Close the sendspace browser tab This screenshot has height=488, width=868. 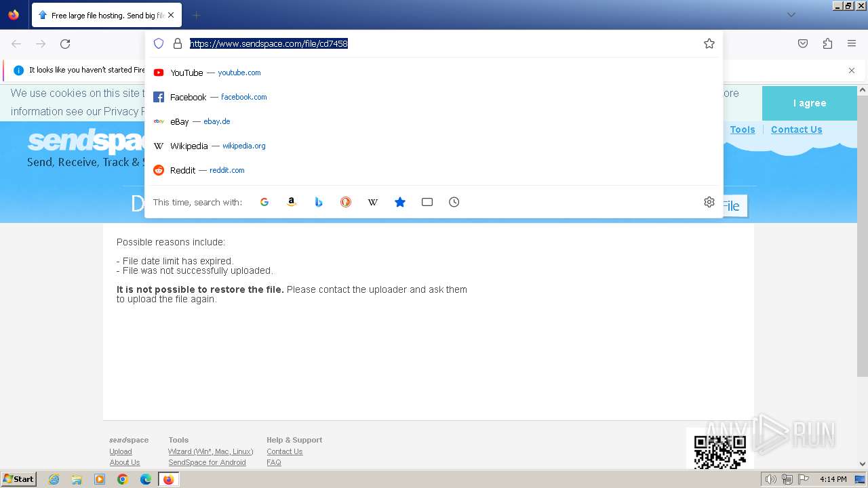coord(171,15)
